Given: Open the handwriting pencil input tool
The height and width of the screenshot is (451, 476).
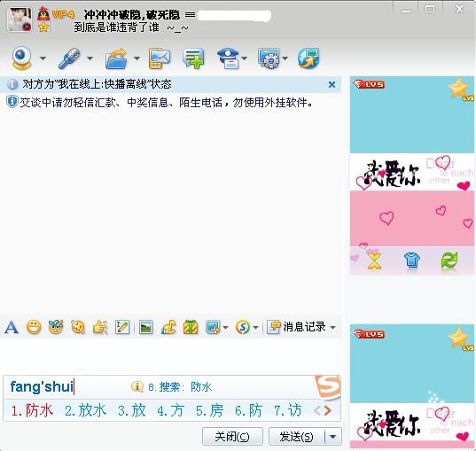Looking at the screenshot, I should (122, 327).
